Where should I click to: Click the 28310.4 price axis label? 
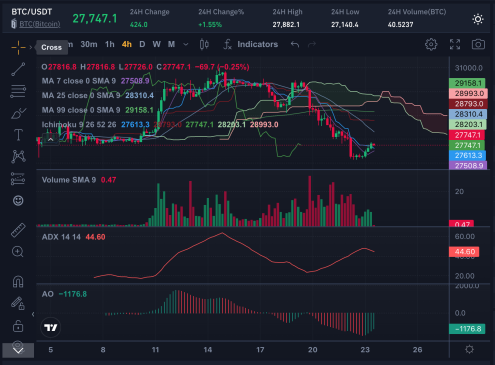click(468, 114)
